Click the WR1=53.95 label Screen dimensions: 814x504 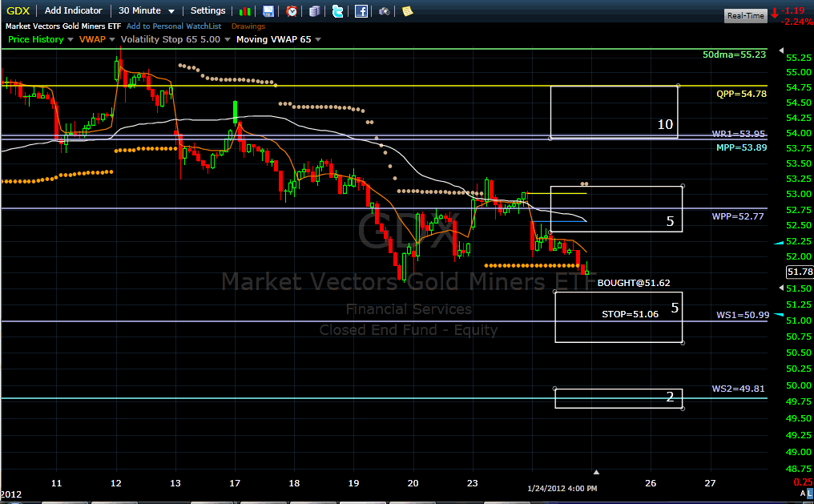click(x=738, y=134)
